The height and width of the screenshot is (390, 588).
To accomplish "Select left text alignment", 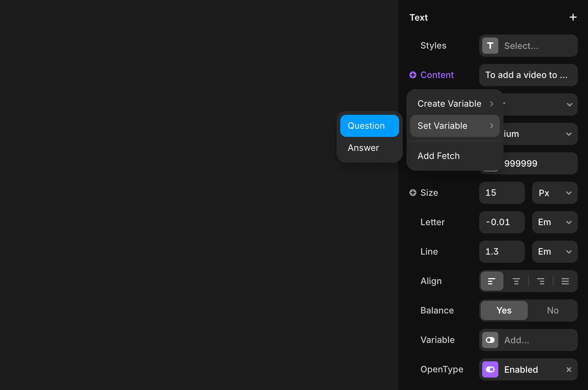I will 492,281.
